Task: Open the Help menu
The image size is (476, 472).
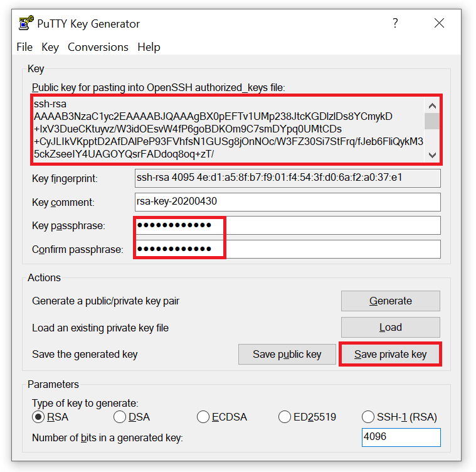Action: (149, 47)
